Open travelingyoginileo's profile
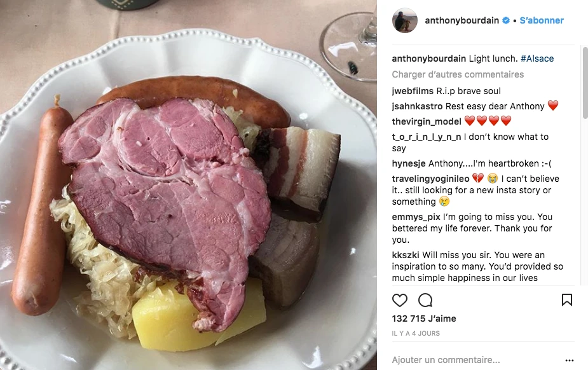588x370 pixels. click(x=430, y=179)
